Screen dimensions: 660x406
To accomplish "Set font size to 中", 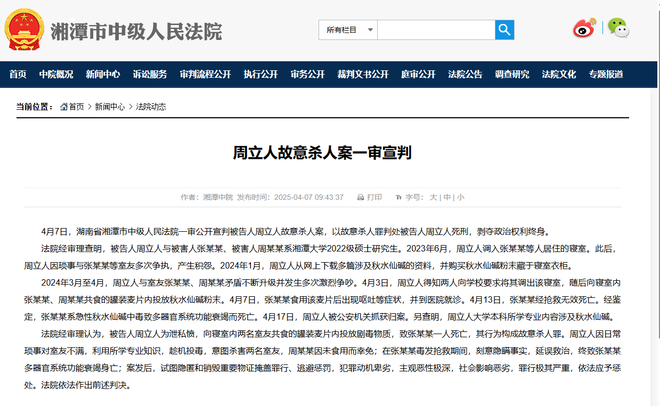I will coord(447,197).
